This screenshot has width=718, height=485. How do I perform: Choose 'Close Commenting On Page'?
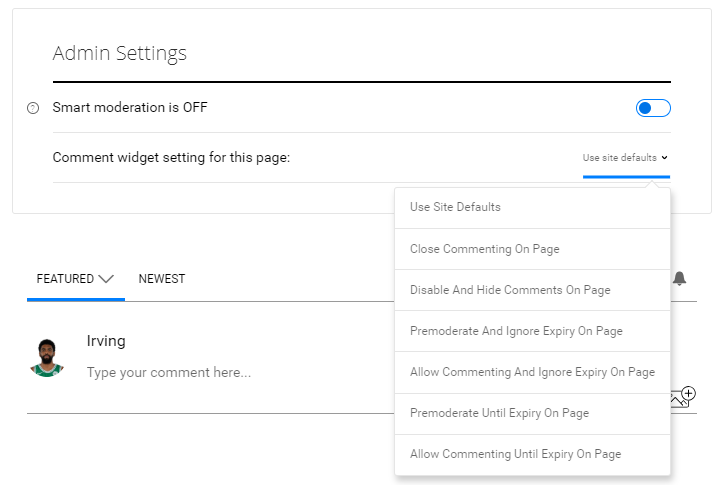point(484,249)
